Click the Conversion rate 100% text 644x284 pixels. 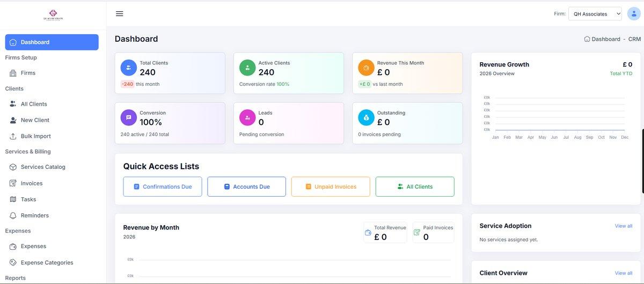tap(264, 84)
